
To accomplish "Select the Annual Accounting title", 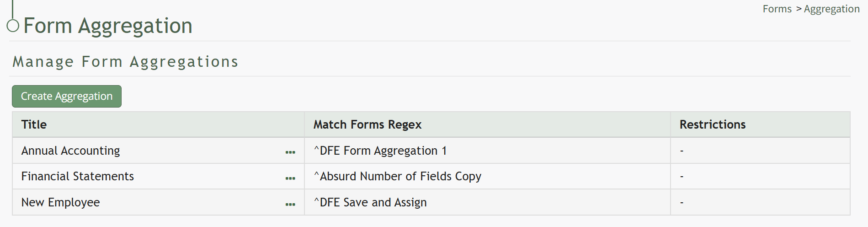I will [71, 151].
